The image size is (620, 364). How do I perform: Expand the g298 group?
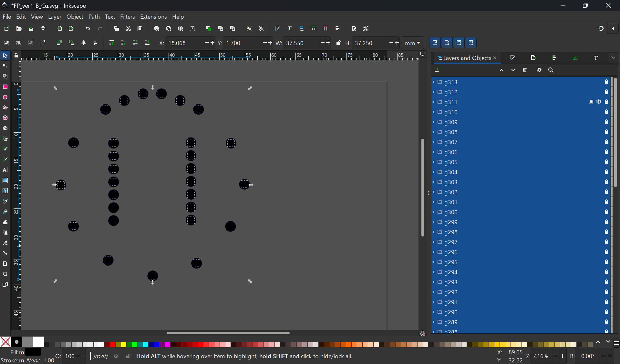pyautogui.click(x=434, y=232)
